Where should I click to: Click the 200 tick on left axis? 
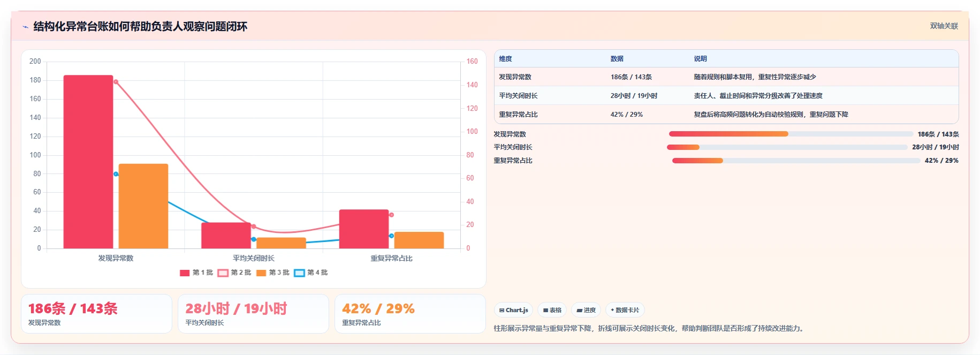point(35,62)
